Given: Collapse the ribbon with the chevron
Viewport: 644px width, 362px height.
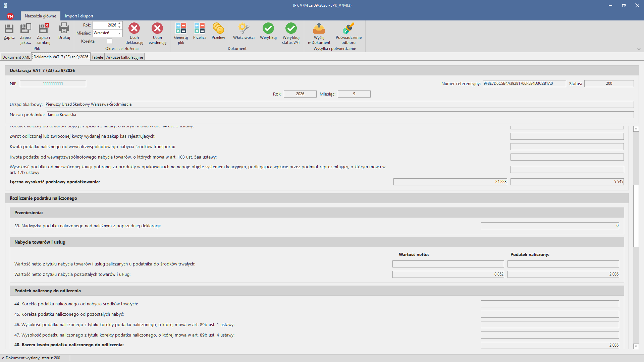Looking at the screenshot, I should click(x=639, y=49).
